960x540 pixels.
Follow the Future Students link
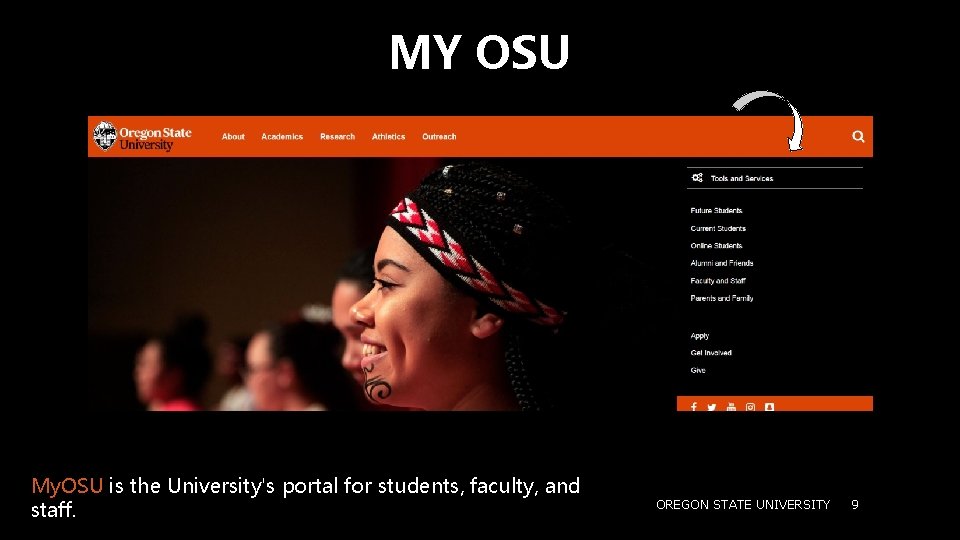[716, 210]
